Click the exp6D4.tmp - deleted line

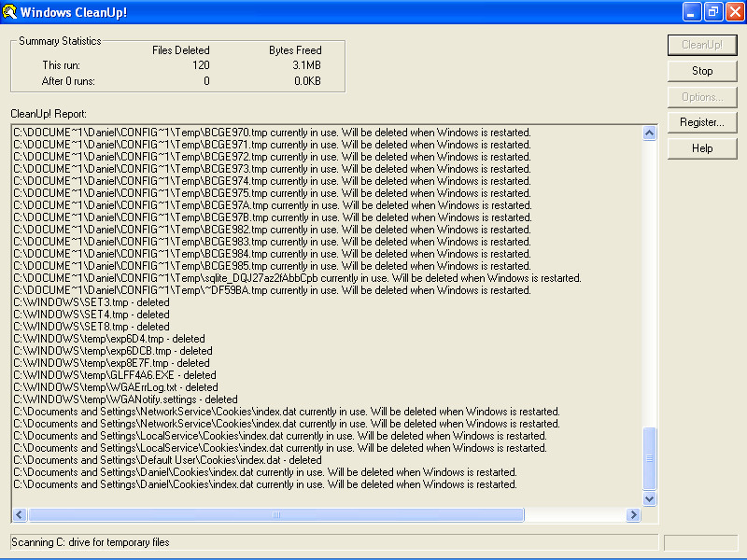point(109,339)
